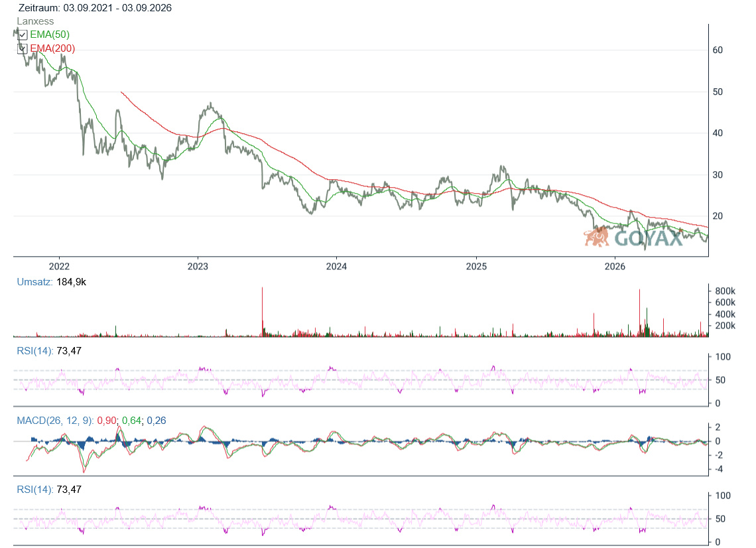Click the GOYAX bull logo icon
This screenshot has width=756, height=548.
[597, 236]
